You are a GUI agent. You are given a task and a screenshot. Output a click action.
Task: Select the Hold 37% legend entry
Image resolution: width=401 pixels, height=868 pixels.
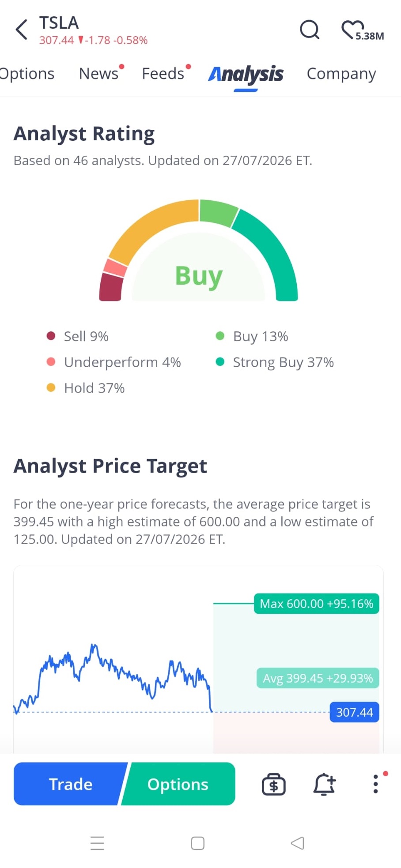point(86,388)
